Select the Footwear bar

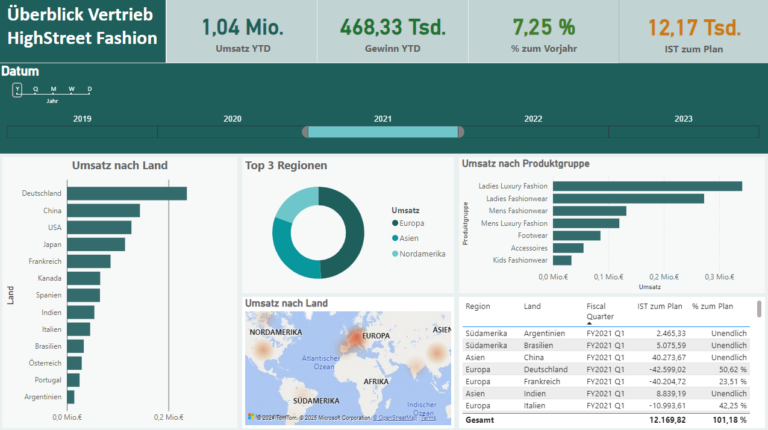tap(577, 236)
